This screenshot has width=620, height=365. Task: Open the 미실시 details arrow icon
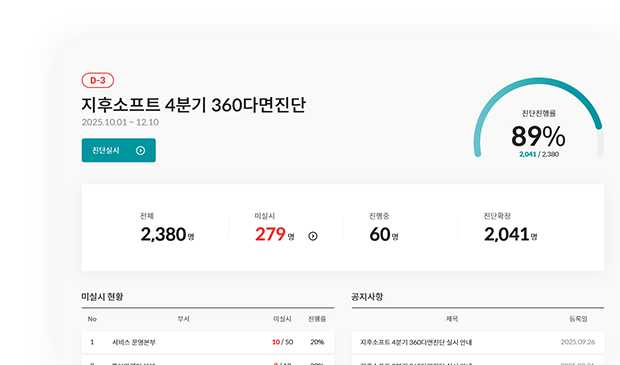tap(313, 236)
